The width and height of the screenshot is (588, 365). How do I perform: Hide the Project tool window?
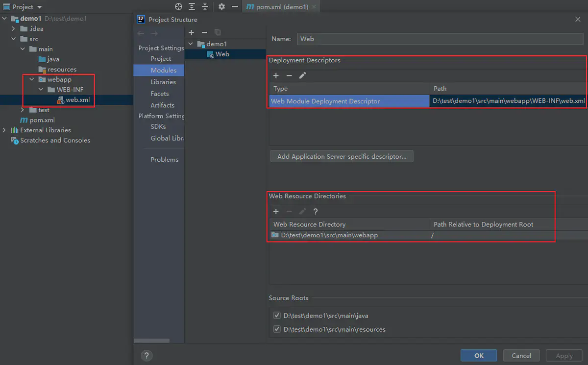coord(235,7)
